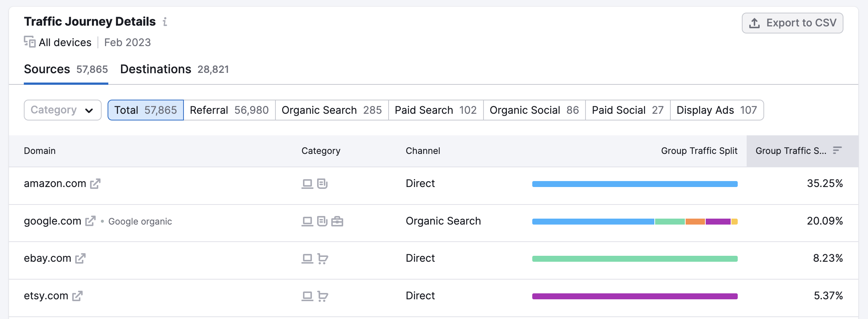This screenshot has width=868, height=319.
Task: Click the amazon.com domain link
Action: 55,184
